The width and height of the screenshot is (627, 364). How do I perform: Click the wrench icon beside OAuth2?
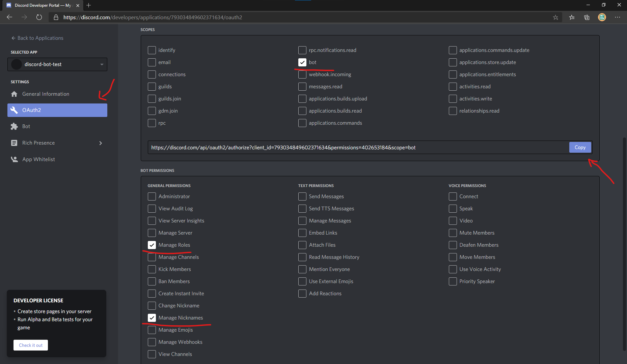point(14,110)
